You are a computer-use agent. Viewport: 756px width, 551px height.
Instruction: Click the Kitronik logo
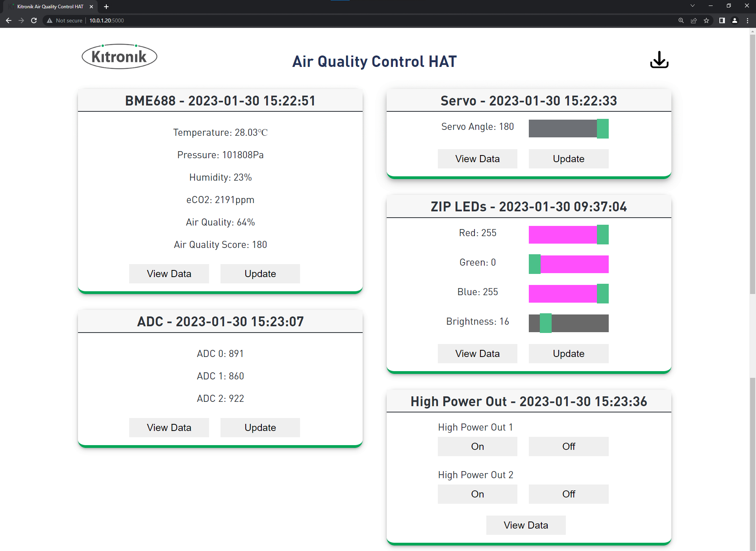pyautogui.click(x=119, y=57)
